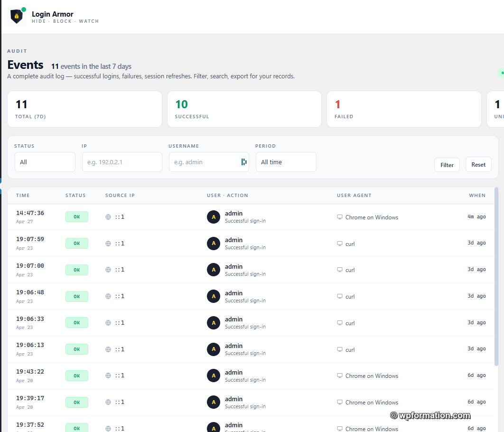
Task: Click the TIME column header
Action: 23,196
